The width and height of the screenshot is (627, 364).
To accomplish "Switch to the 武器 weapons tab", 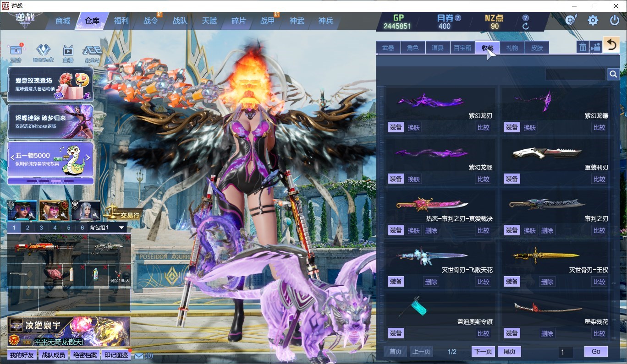I will [x=388, y=48].
